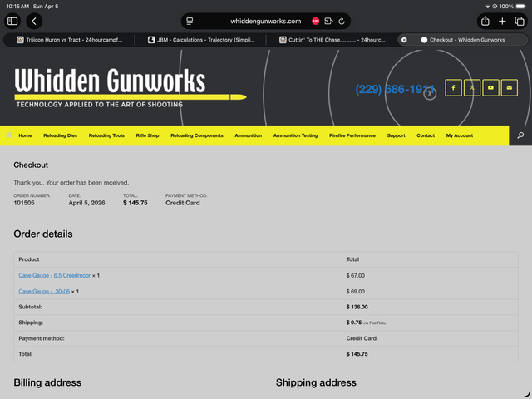Open the Share sheet

click(x=485, y=21)
